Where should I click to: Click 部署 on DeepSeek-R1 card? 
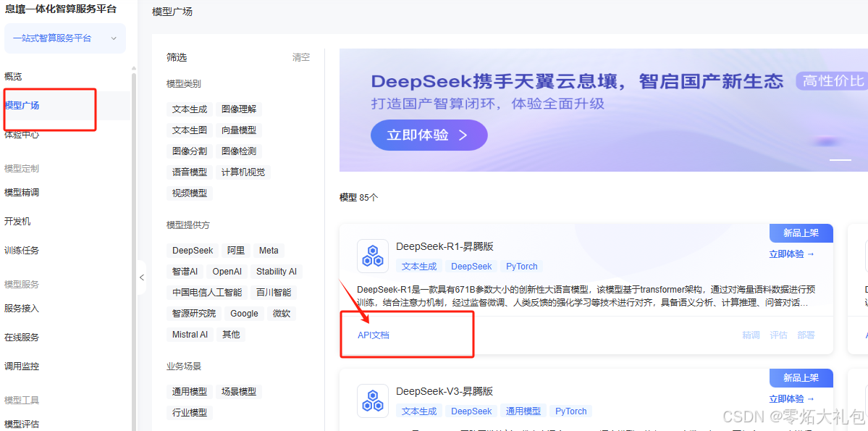pos(806,335)
